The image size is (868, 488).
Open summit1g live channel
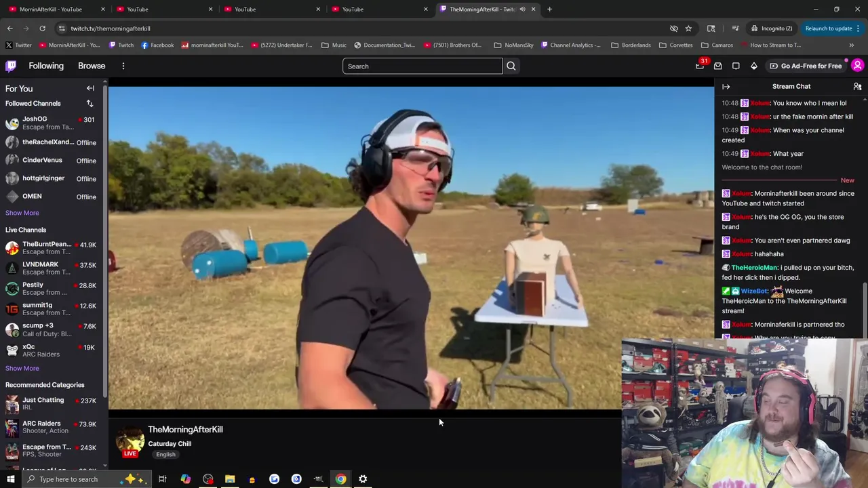pos(52,309)
